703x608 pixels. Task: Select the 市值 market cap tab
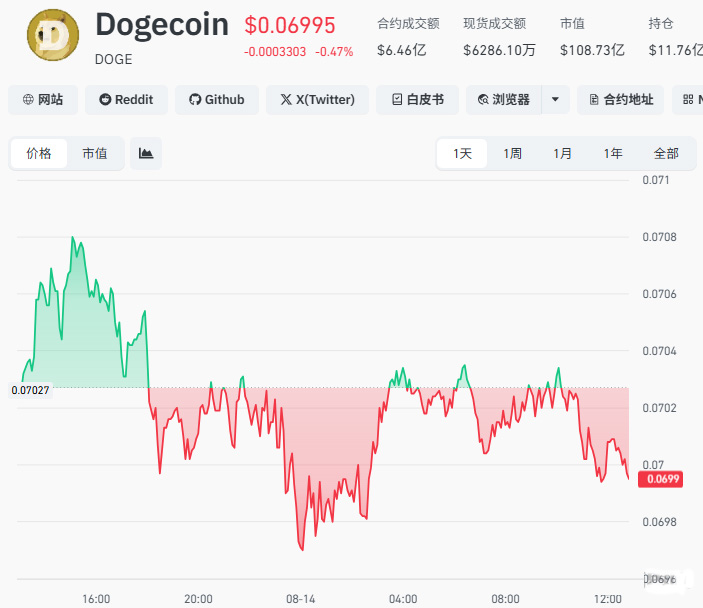pos(95,154)
